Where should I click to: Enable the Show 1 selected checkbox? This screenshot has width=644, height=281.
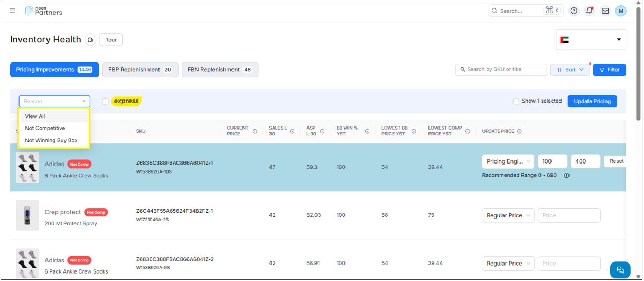click(516, 102)
